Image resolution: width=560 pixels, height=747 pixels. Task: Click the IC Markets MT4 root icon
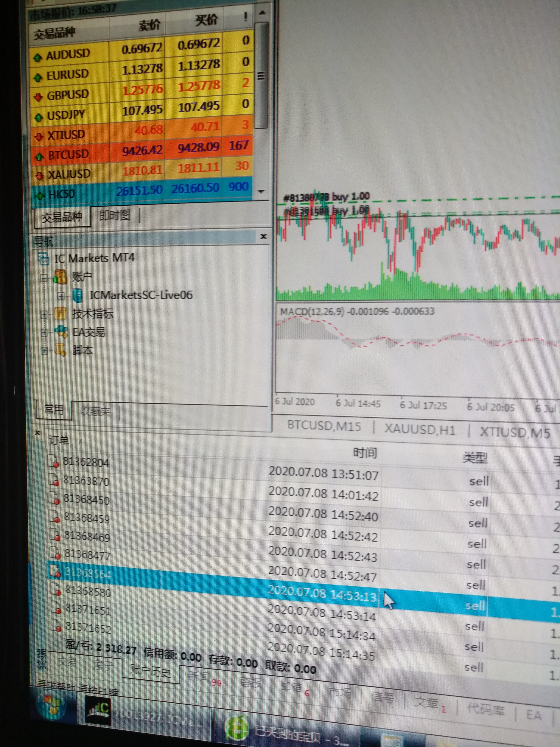tap(43, 259)
